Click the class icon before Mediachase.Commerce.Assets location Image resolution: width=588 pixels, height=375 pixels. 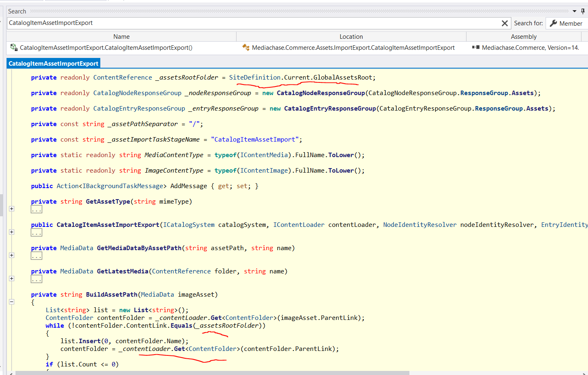pos(246,47)
